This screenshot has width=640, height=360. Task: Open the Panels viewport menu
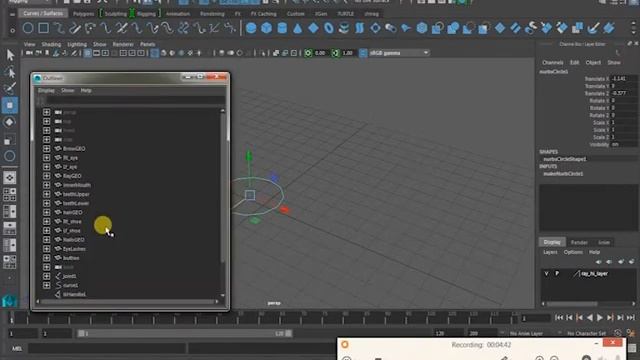tap(147, 44)
